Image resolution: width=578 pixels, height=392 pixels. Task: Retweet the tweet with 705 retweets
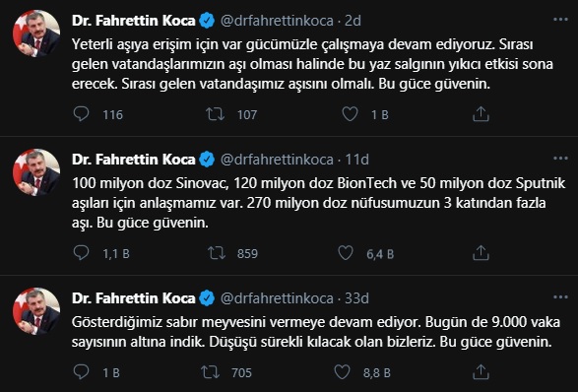(210, 372)
